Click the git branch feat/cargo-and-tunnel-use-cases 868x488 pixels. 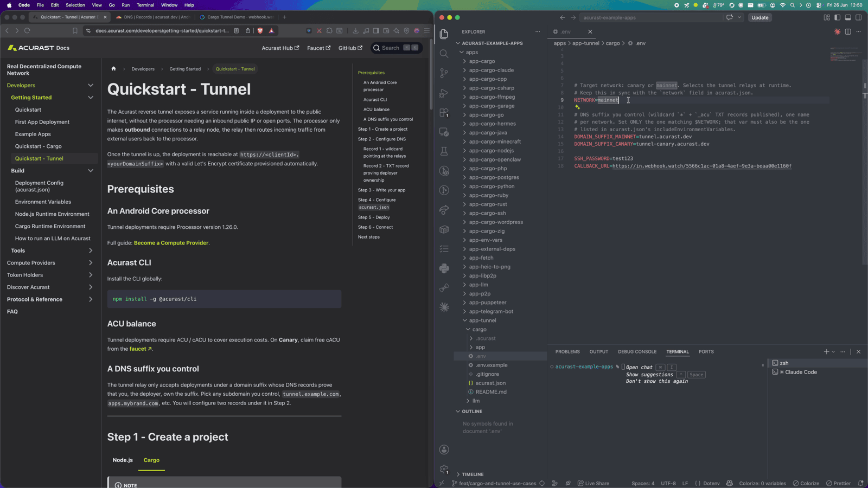click(x=494, y=483)
